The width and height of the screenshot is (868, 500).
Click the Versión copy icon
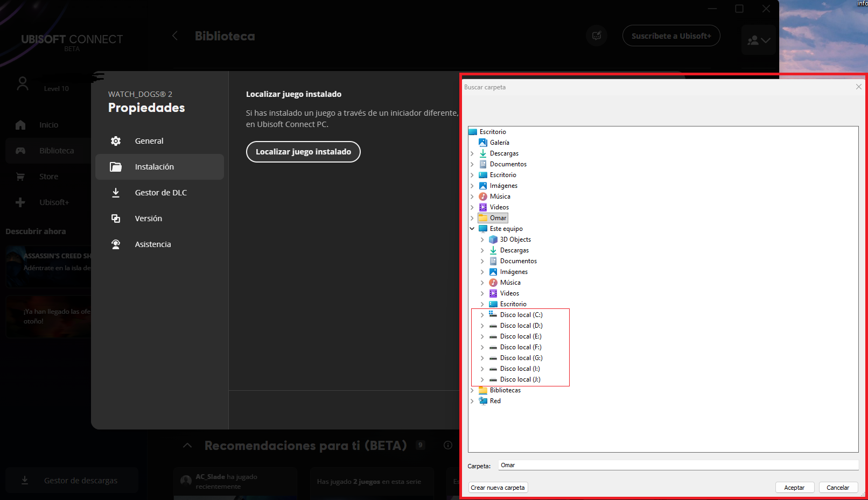pos(116,219)
